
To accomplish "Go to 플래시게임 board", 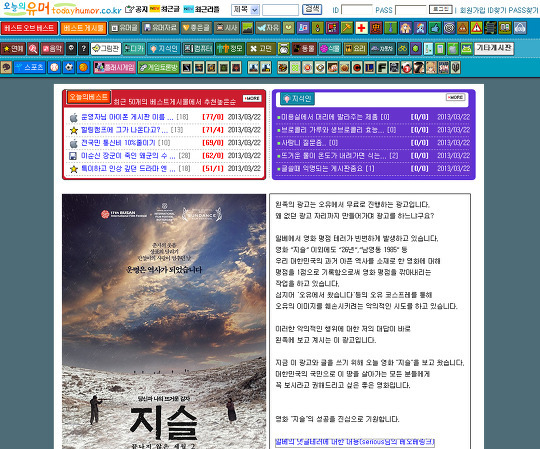I will pyautogui.click(x=115, y=67).
